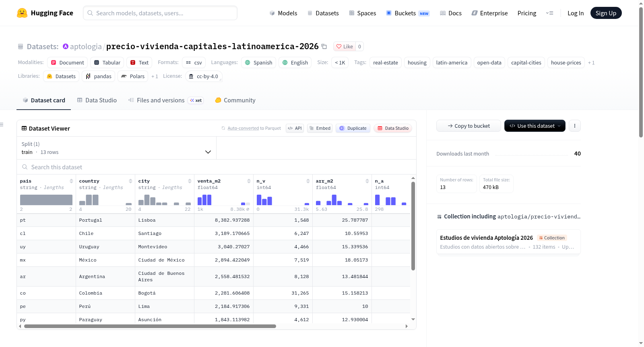Screen dimensions: 644x347
Task: Click the sort icon on pais column
Action: [71, 181]
